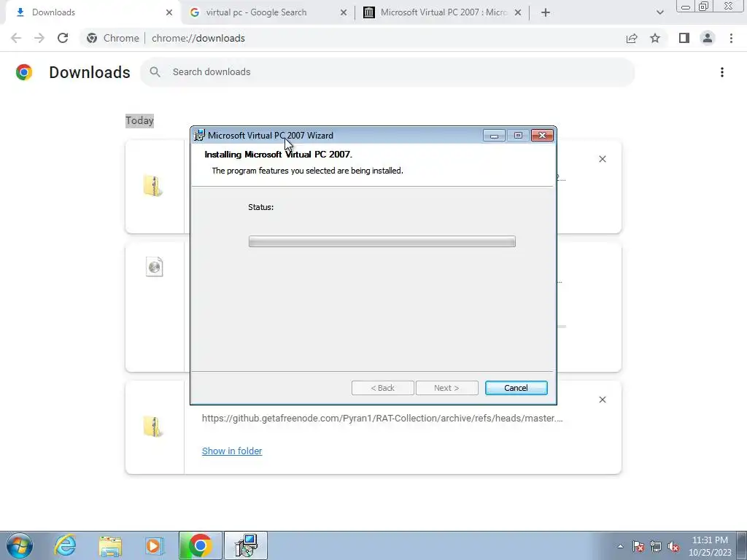The image size is (747, 560).
Task: Click the zip folder icon of RAT-Collection download
Action: [x=153, y=426]
